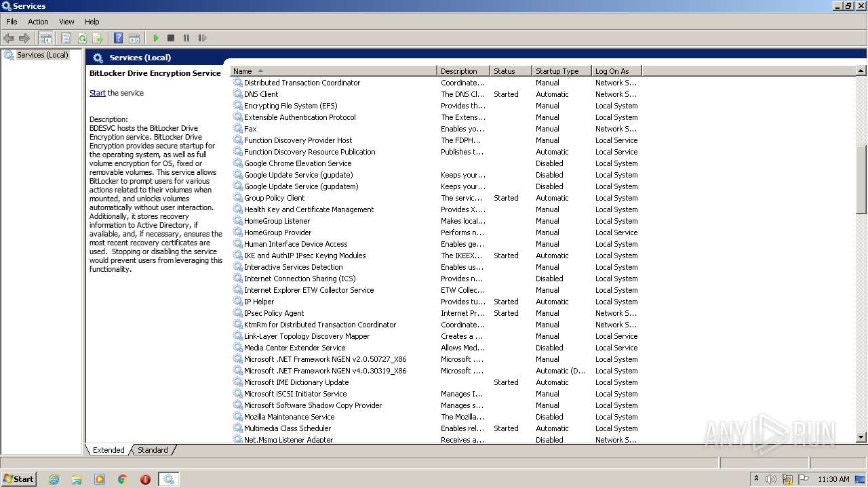Start the service using green play icon
This screenshot has height=488, width=868.
point(156,39)
